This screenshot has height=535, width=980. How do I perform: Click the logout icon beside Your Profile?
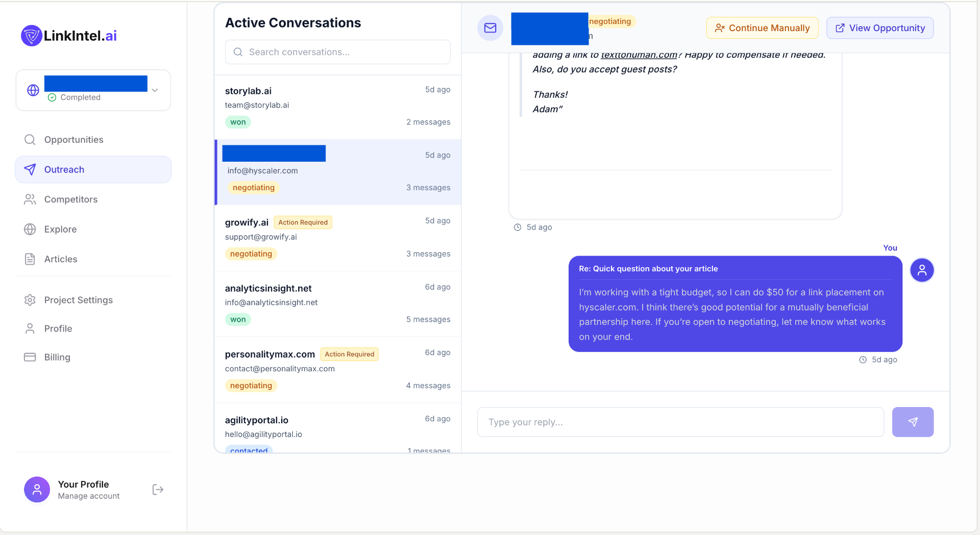(x=158, y=490)
